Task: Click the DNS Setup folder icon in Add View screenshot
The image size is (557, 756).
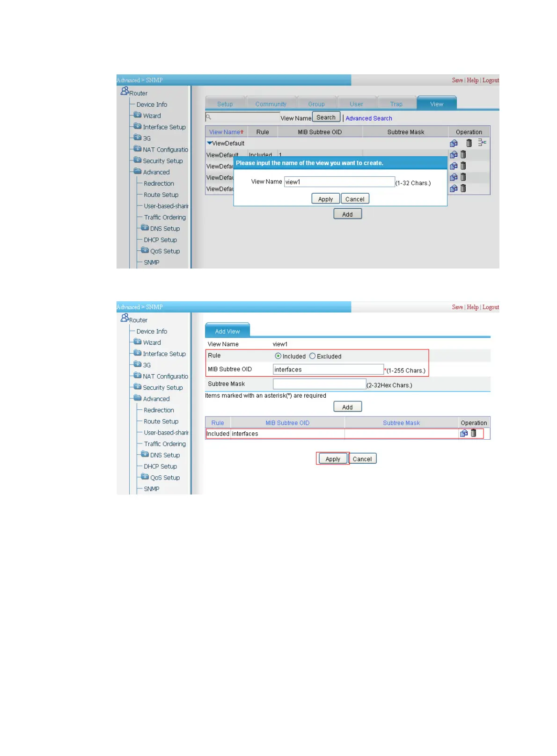Action: point(145,454)
